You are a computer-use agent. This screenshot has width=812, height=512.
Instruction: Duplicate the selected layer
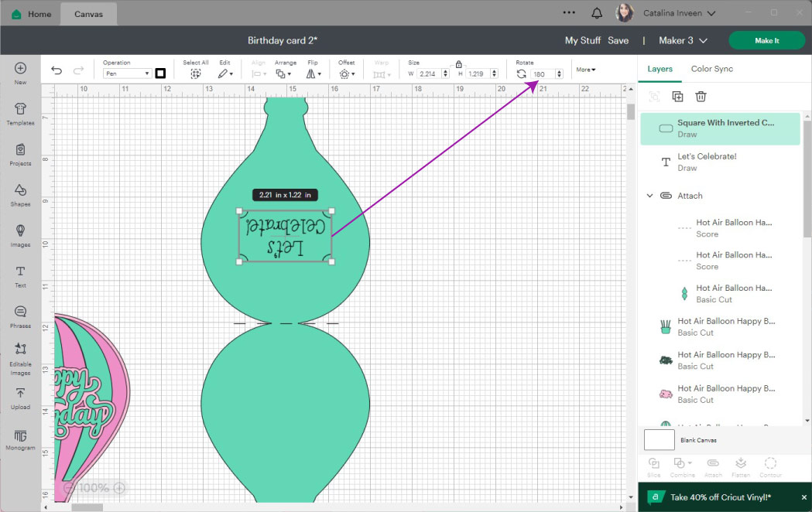(677, 97)
